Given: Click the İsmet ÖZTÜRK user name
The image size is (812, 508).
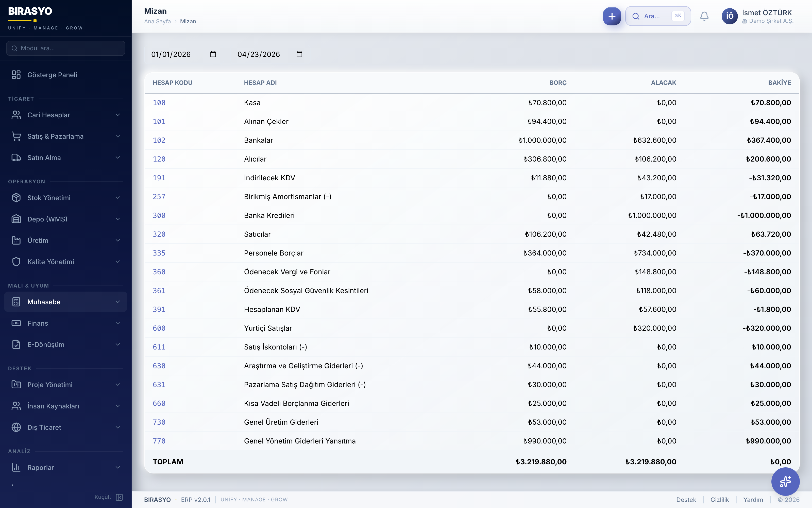Looking at the screenshot, I should (x=767, y=13).
